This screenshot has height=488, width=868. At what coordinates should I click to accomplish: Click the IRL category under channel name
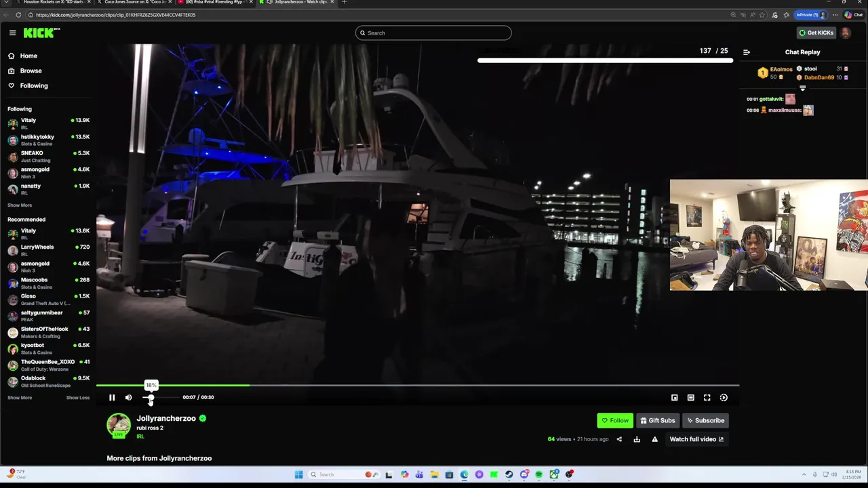pyautogui.click(x=140, y=436)
